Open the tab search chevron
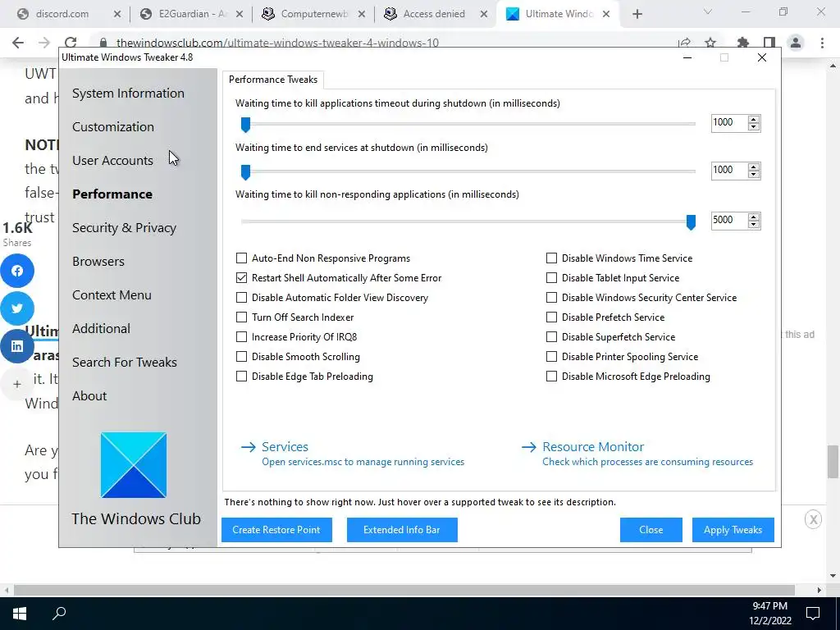This screenshot has width=840, height=630. coord(708,11)
